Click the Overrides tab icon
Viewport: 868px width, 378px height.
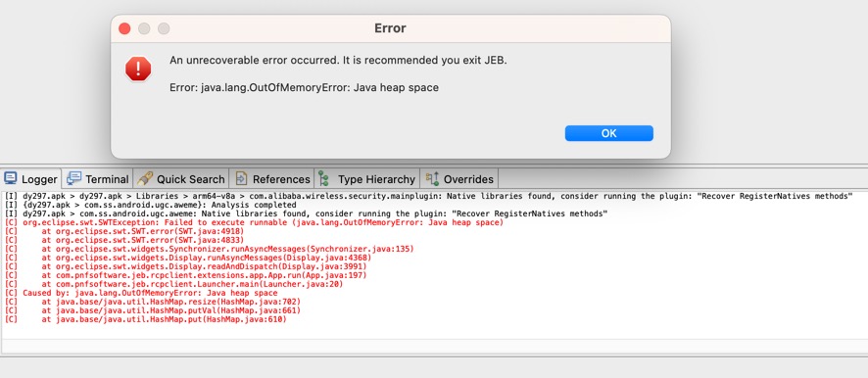point(432,178)
